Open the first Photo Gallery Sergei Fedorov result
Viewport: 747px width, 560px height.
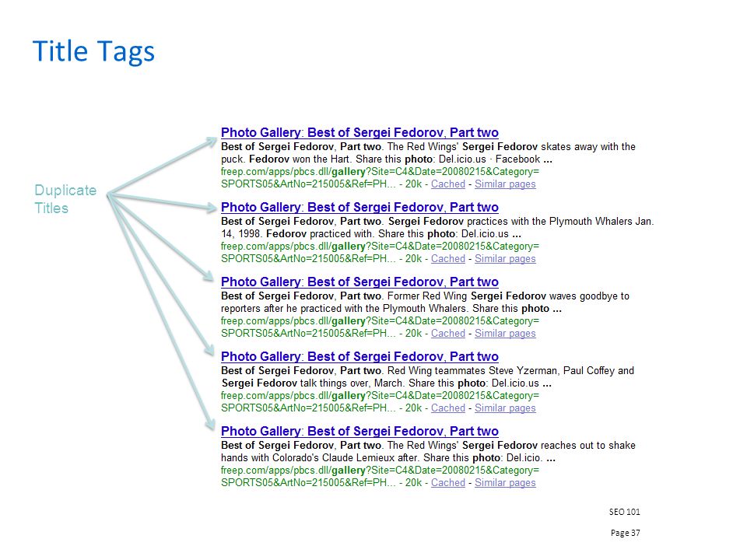tap(359, 132)
